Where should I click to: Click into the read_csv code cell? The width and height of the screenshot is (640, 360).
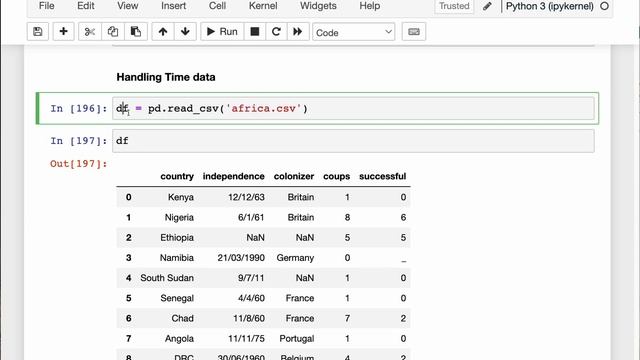(353, 109)
